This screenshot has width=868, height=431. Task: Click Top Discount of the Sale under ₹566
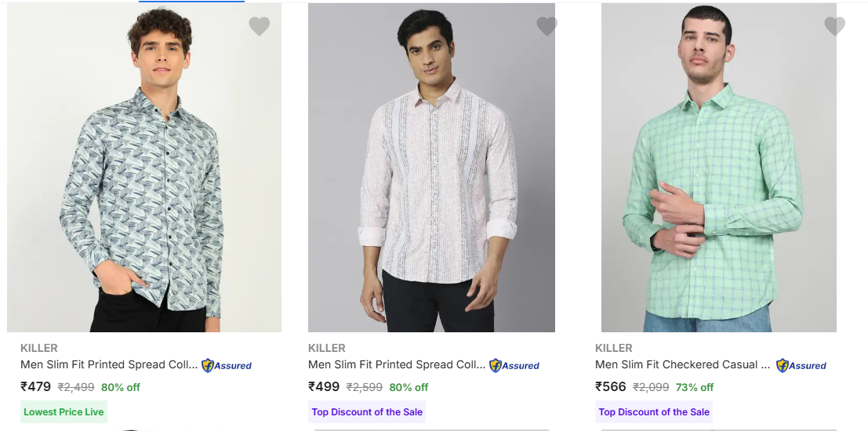[x=654, y=412]
